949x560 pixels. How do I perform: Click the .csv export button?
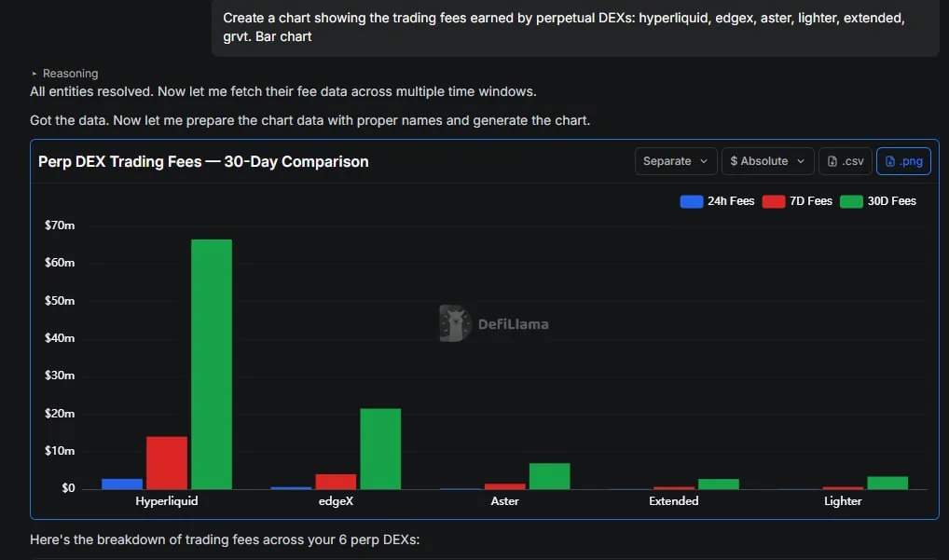[844, 161]
